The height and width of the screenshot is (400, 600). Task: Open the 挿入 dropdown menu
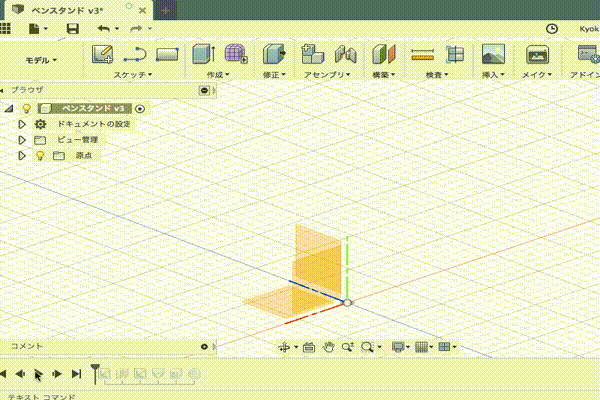493,75
